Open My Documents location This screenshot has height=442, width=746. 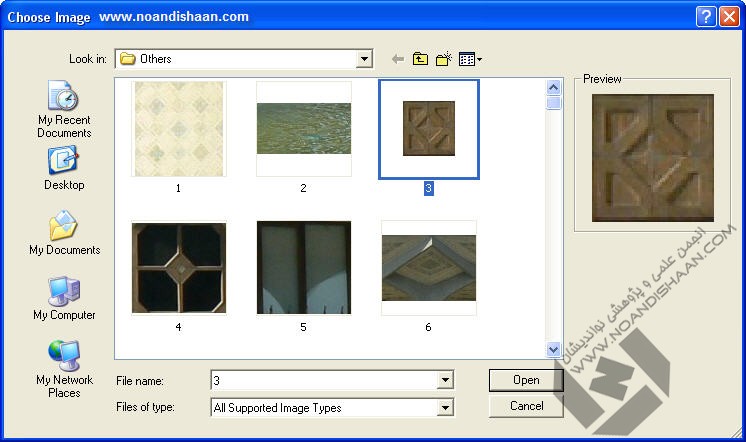[x=64, y=232]
